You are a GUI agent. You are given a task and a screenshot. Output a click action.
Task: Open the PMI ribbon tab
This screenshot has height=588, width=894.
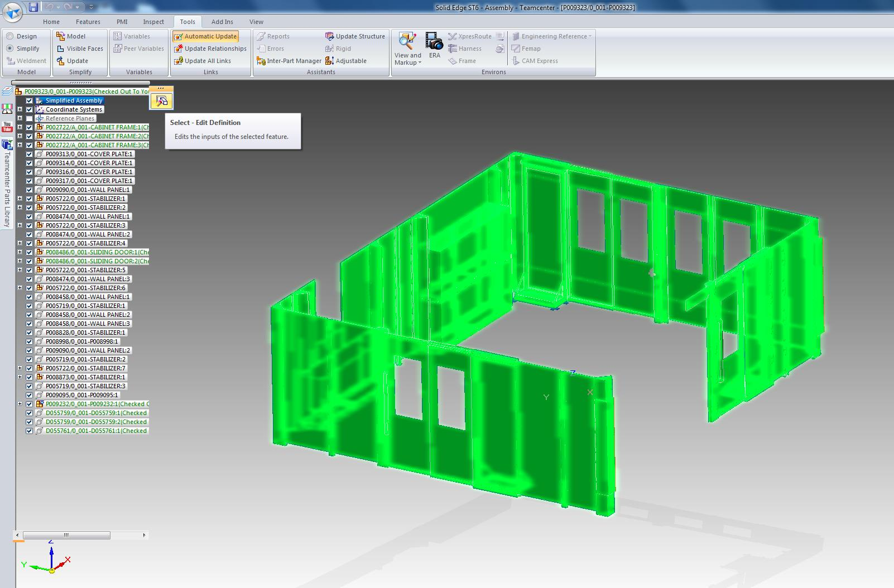[x=122, y=22]
